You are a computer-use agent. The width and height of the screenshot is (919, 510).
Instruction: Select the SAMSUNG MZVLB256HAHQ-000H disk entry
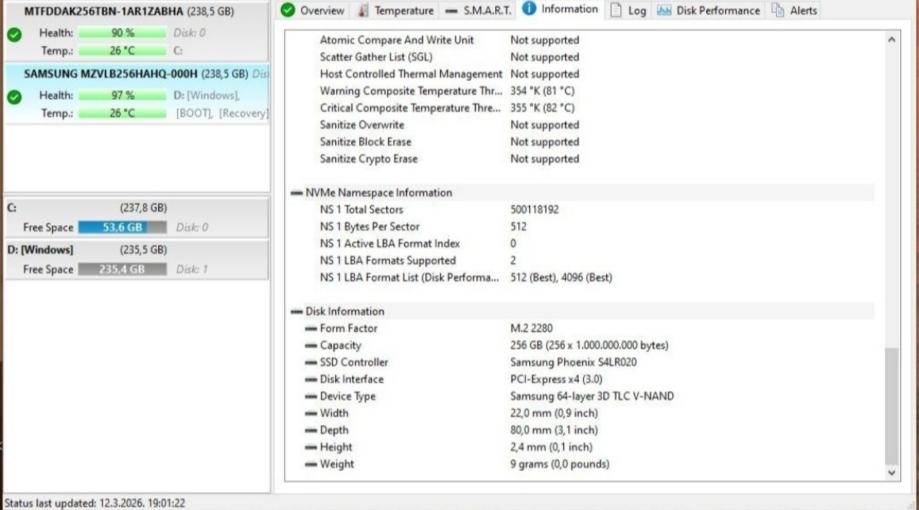point(137,94)
